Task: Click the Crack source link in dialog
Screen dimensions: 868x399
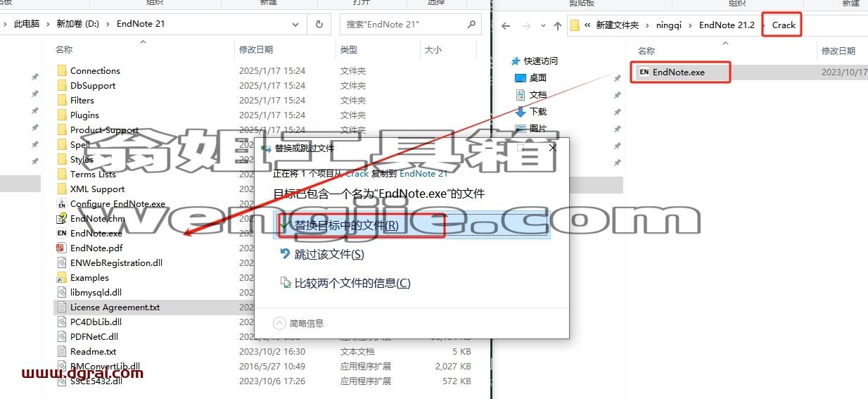Action: pos(357,173)
